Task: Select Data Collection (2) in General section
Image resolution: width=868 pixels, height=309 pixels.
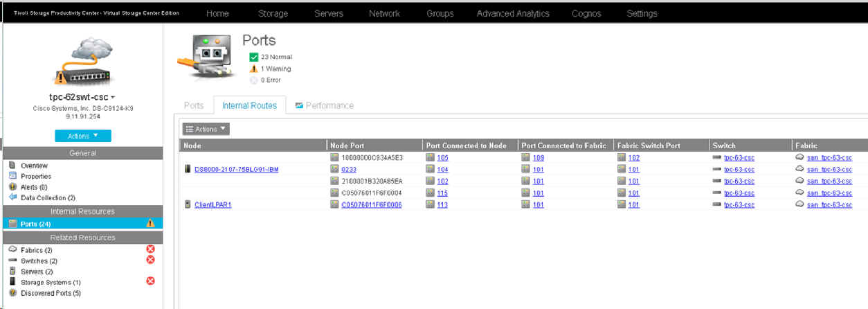Action: pos(48,197)
